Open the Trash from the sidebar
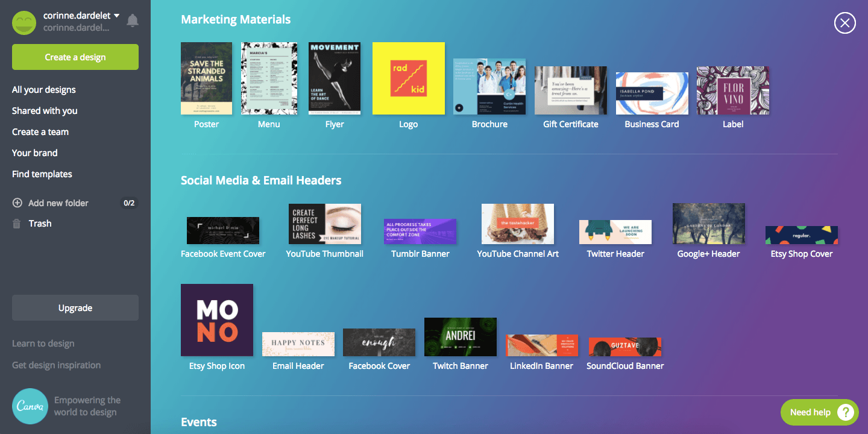Screen dimensions: 868x434 40,223
